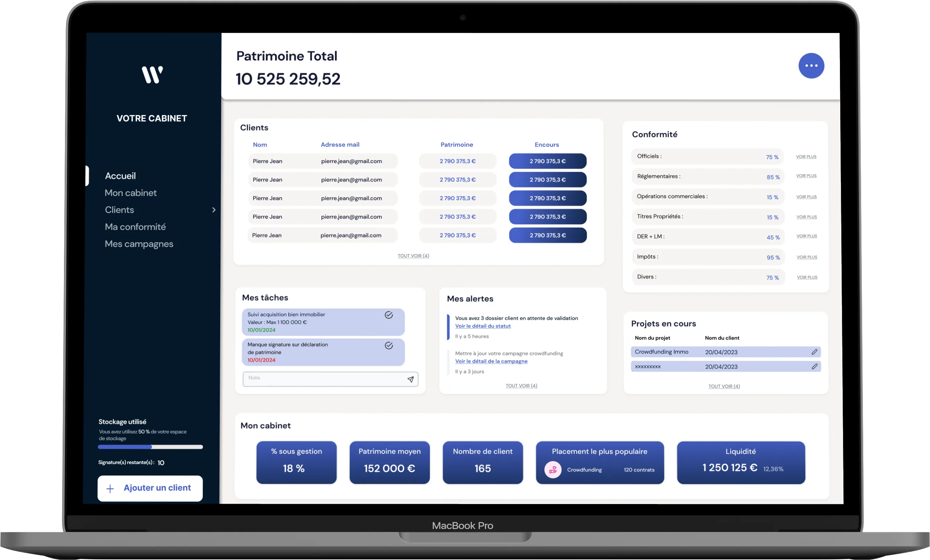This screenshot has height=560, width=930.
Task: Click the storage usage progress bar
Action: [150, 447]
